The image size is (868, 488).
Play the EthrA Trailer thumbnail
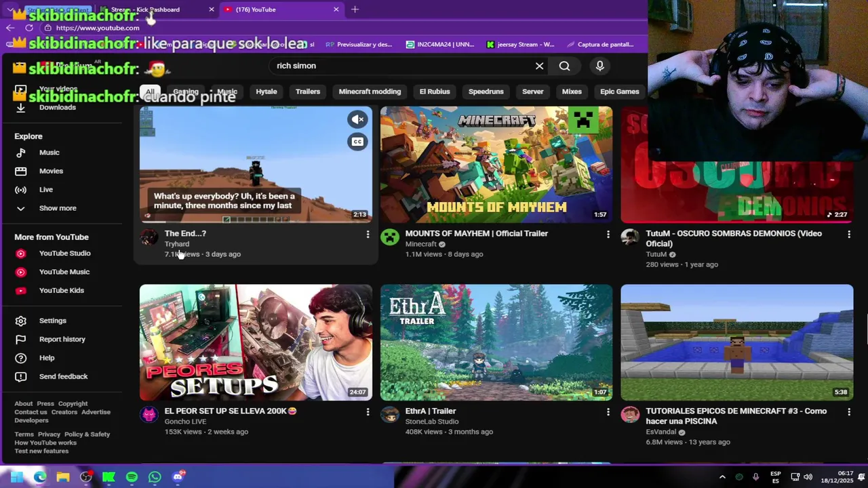point(496,342)
